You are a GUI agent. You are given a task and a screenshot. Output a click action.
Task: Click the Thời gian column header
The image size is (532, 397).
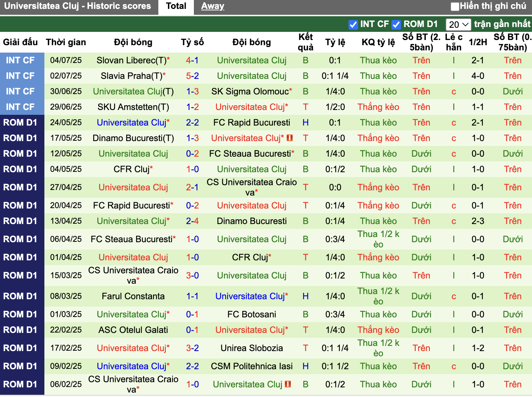[x=66, y=42]
